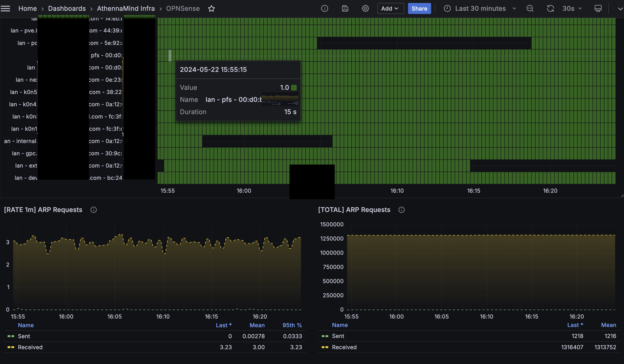Toggle Received series in RATE legend

[x=30, y=347]
